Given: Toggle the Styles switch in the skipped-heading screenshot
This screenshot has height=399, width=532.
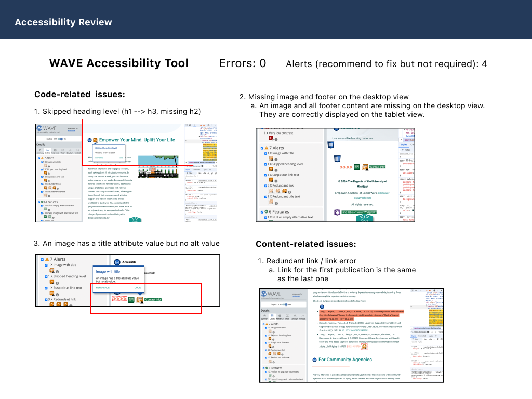Looking at the screenshot, I should click(x=59, y=139).
